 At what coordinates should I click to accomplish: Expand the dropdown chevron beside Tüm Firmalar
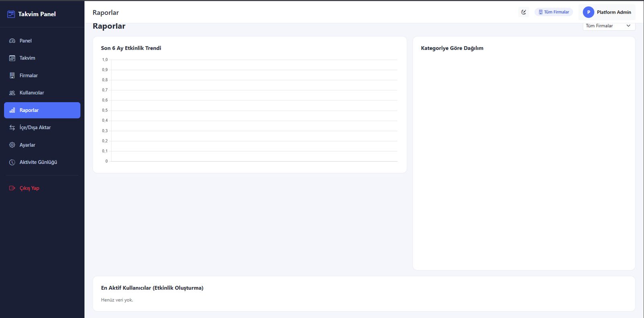pyautogui.click(x=628, y=26)
